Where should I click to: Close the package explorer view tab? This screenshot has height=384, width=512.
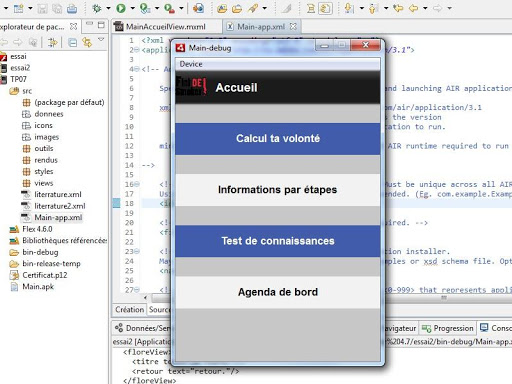74,26
